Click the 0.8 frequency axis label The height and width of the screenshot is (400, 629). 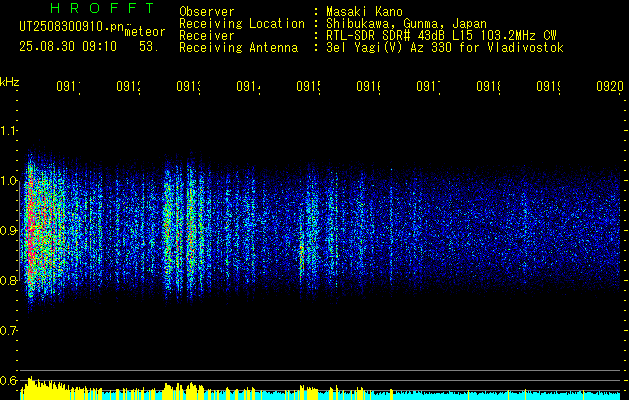8,280
